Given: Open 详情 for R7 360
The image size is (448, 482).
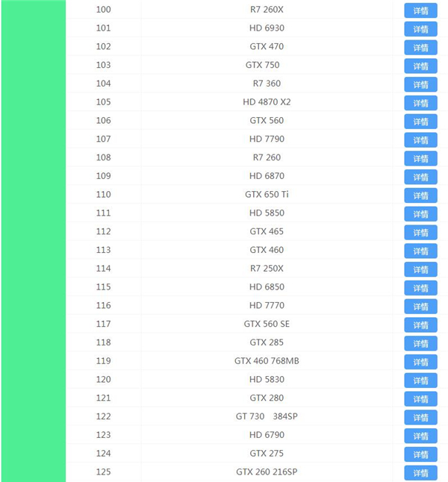Looking at the screenshot, I should point(420,84).
